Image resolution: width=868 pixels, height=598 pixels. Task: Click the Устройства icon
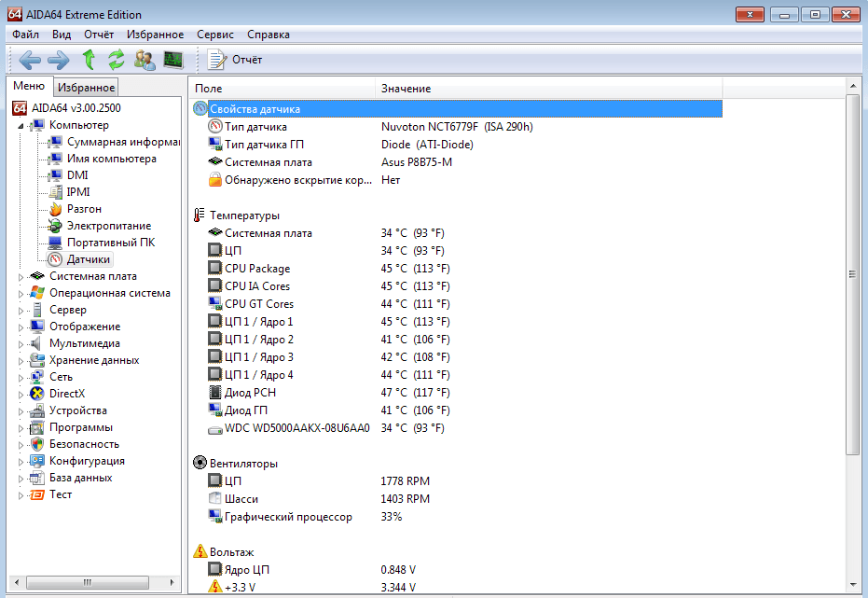pos(37,410)
